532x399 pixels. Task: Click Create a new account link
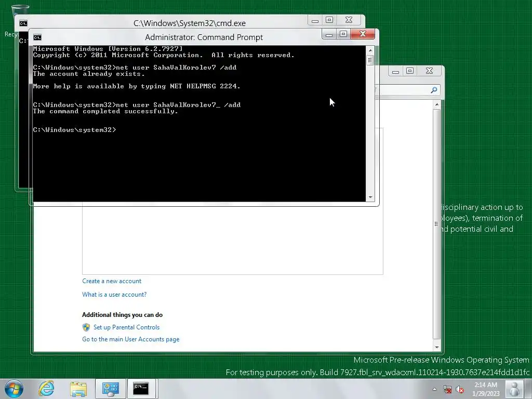coord(112,281)
